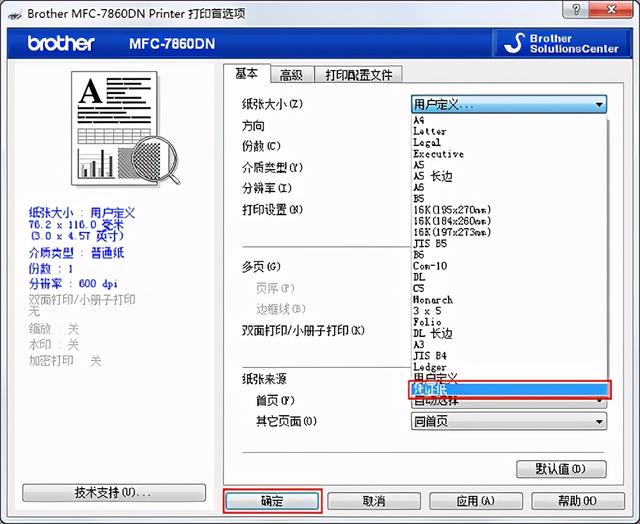The width and height of the screenshot is (640, 524).
Task: Open the 打印配置文件 tab
Action: click(x=358, y=75)
